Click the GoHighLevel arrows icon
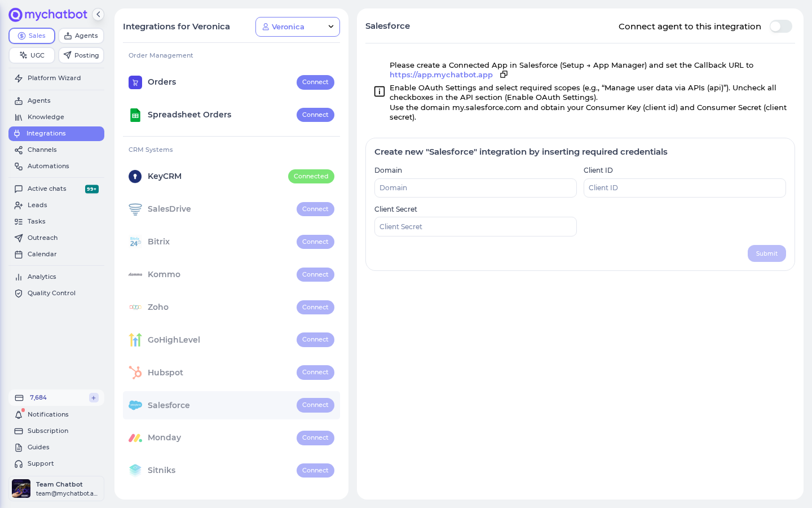The image size is (812, 508). click(x=135, y=340)
